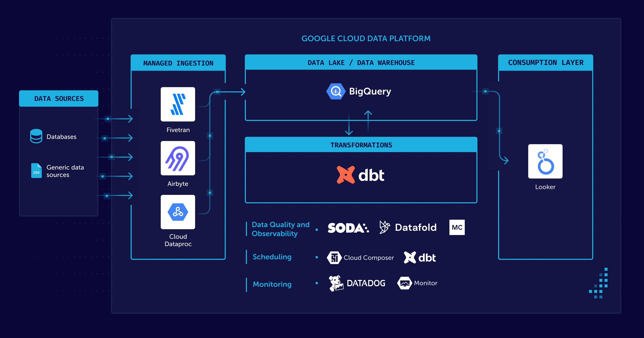The image size is (644, 338).
Task: Click the large dbt logo in Transformations
Action: pyautogui.click(x=361, y=175)
